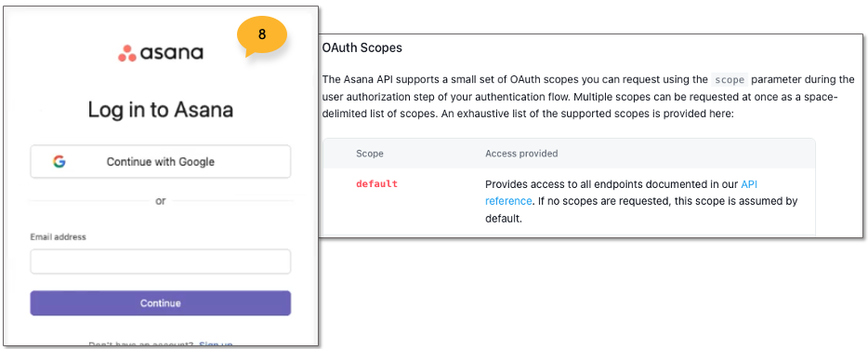Click the default scope description text

coord(641,201)
